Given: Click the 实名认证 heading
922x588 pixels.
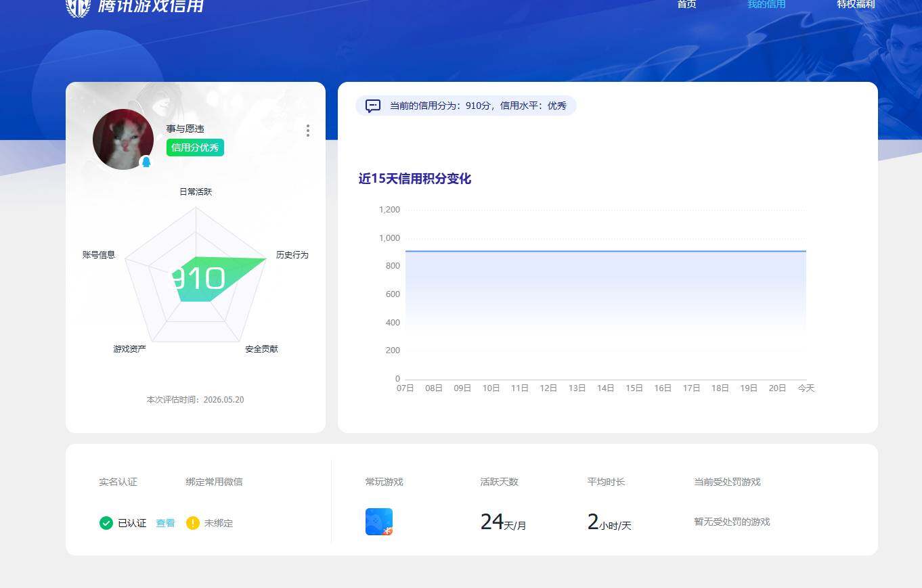Looking at the screenshot, I should [118, 482].
